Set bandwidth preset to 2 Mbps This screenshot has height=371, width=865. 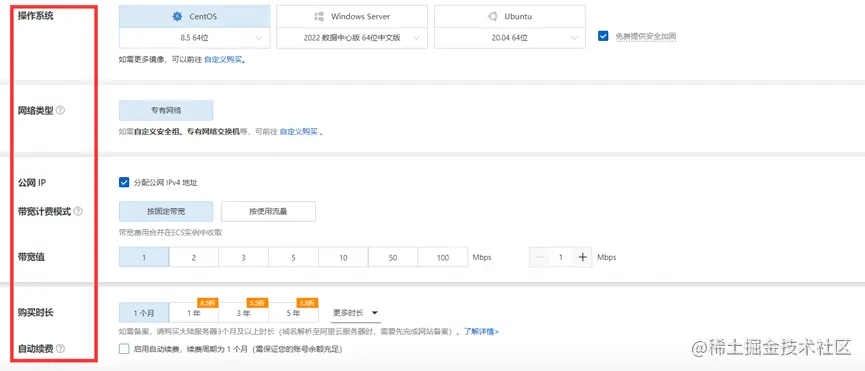tap(194, 257)
